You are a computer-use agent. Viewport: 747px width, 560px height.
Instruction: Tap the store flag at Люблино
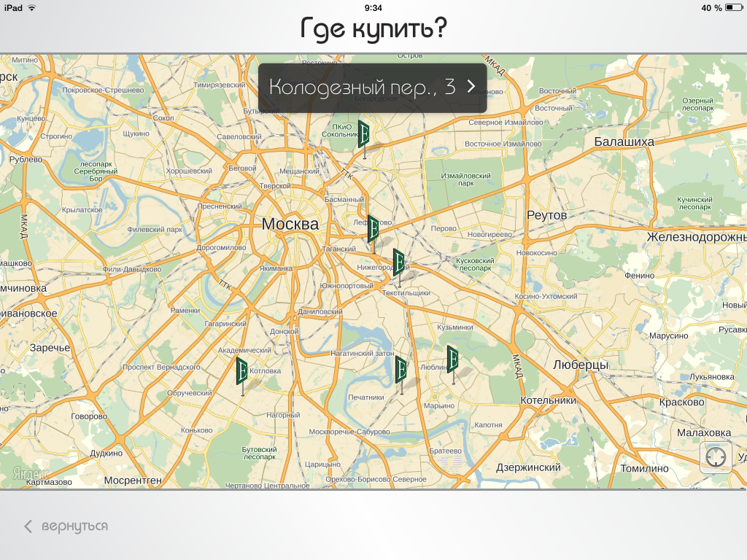point(452,360)
